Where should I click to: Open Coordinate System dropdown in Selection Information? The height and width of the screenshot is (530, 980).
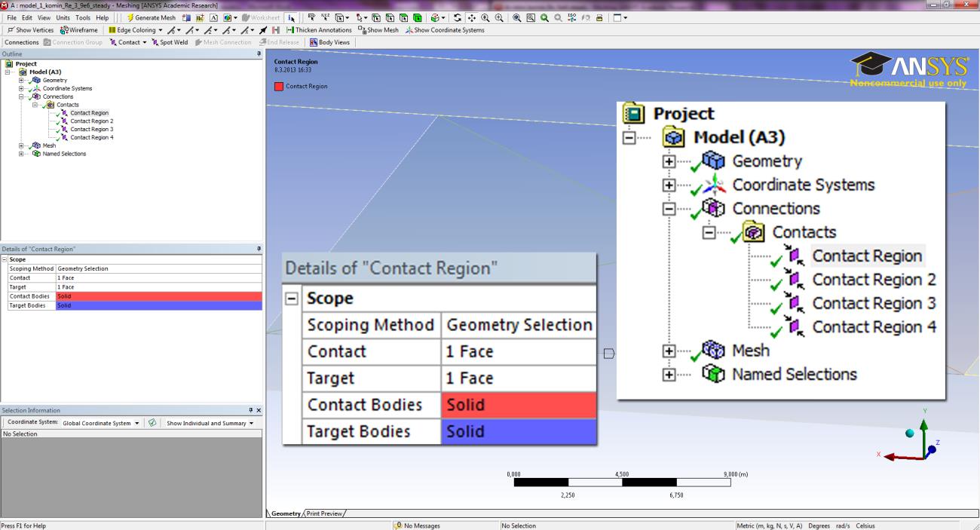coord(101,423)
